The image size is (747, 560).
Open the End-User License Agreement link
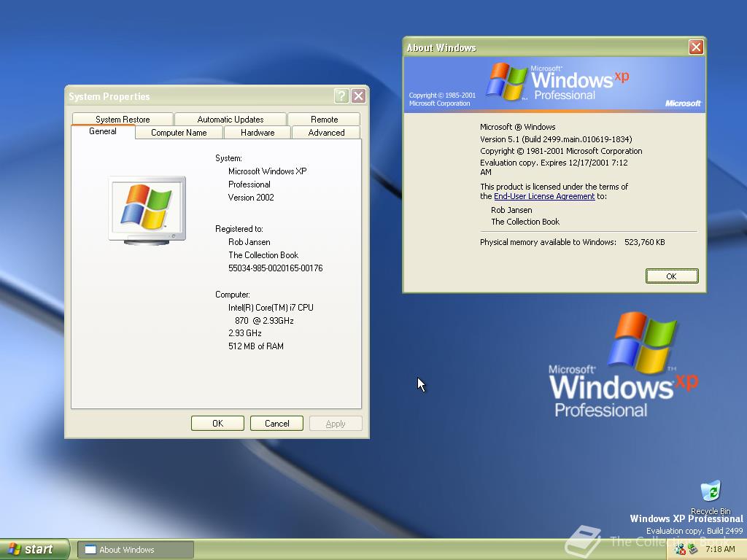[544, 196]
